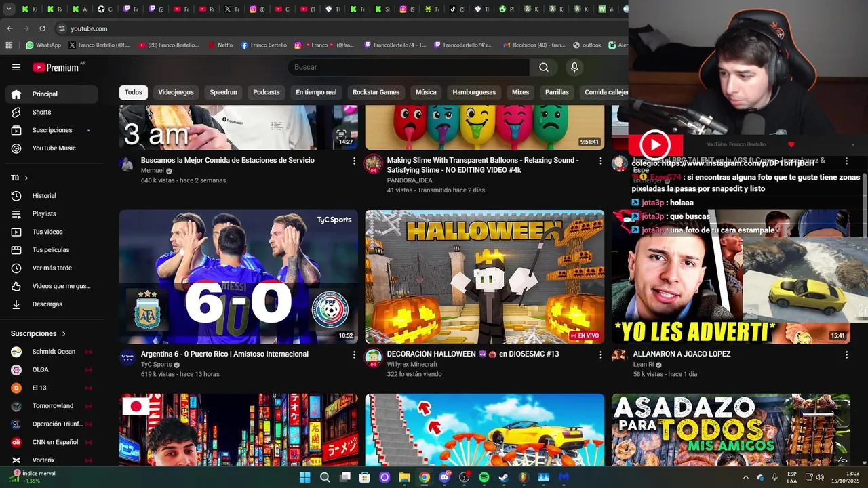Open Argentina 6-0 Puerto Rico thumbnail
Image resolution: width=868 pixels, height=488 pixels.
click(x=239, y=277)
